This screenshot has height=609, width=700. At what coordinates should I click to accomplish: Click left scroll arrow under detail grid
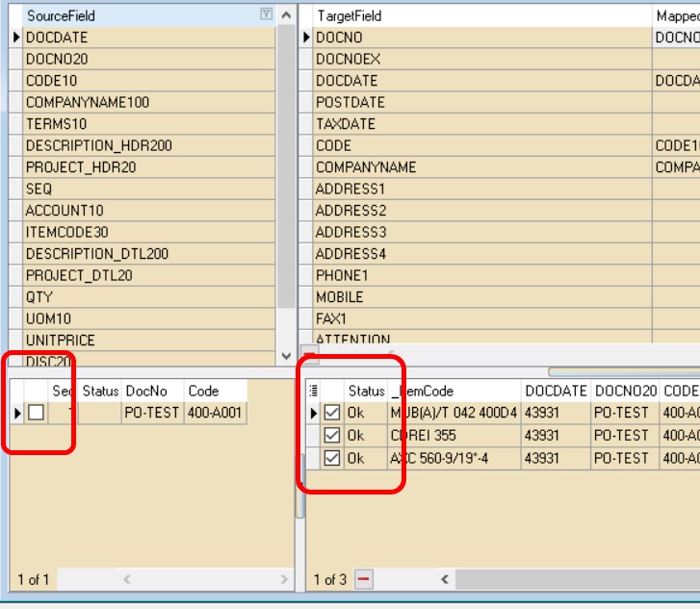[444, 579]
